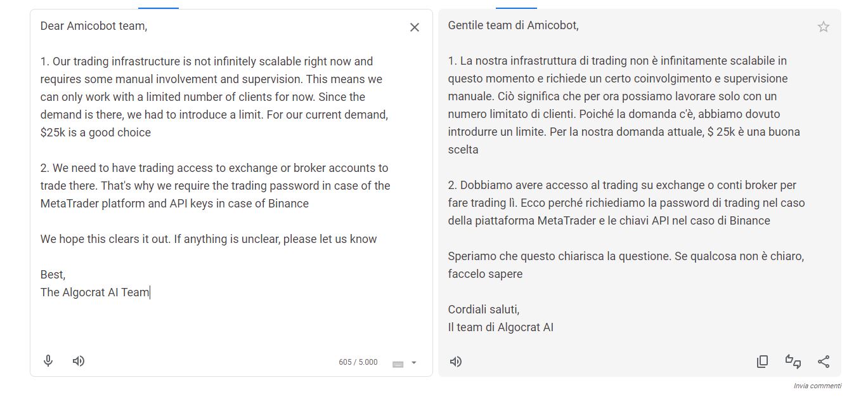Rate this translation with thumbs icon

[793, 362]
